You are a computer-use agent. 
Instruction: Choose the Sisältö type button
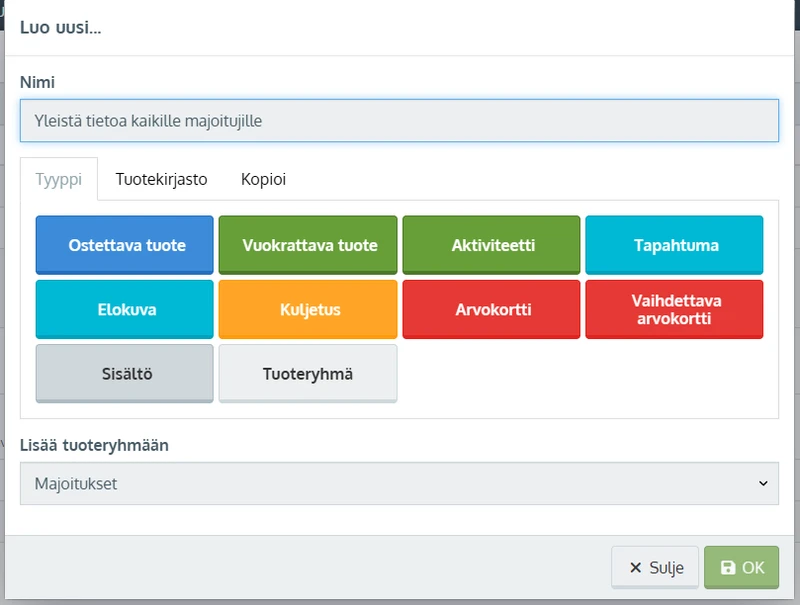[124, 373]
